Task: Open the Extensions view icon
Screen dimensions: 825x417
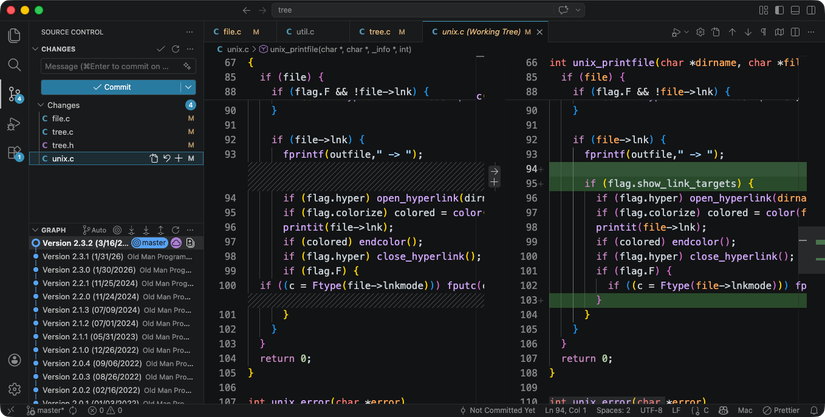Action: [15, 153]
